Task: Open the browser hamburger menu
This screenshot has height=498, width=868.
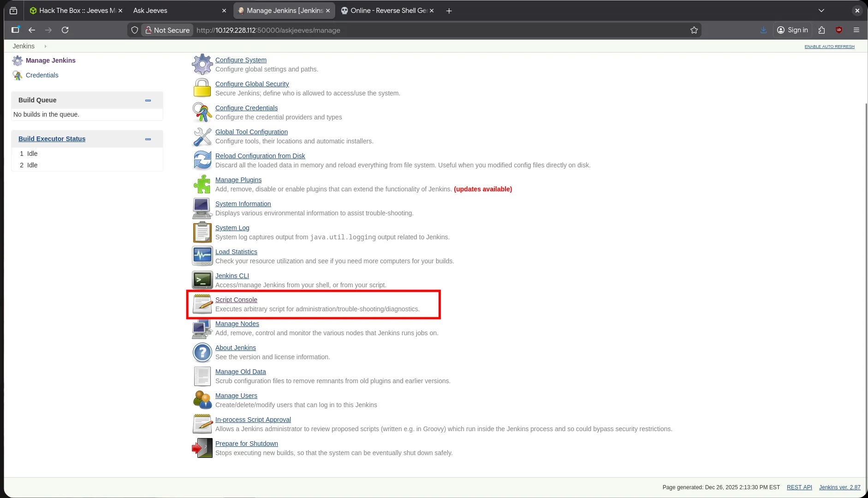Action: click(x=857, y=30)
